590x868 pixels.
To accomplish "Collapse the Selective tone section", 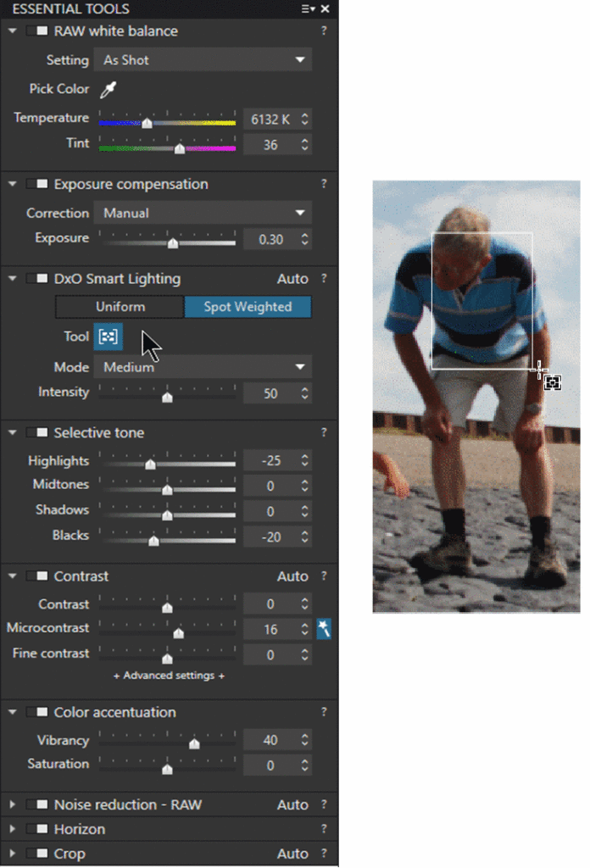I will (12, 432).
